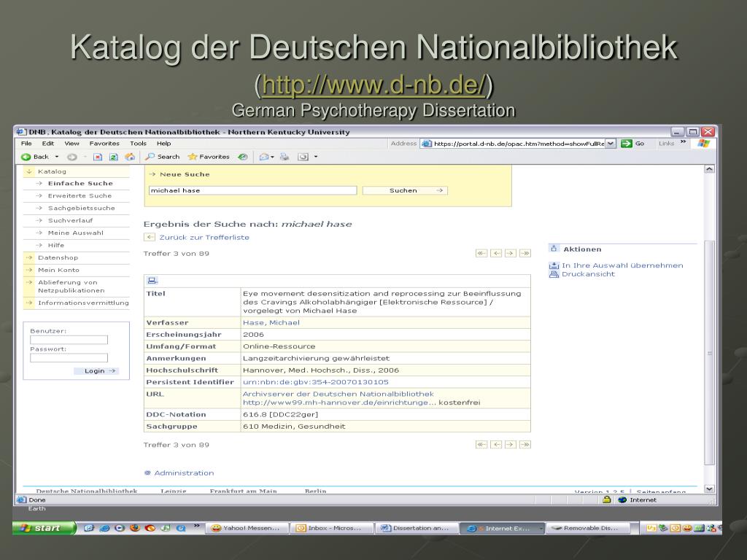
Task: Open the File menu
Action: point(26,144)
